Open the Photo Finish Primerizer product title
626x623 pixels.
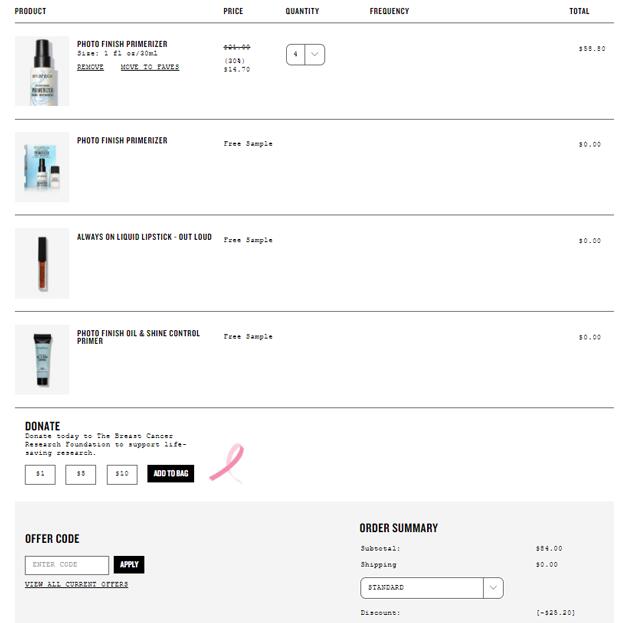click(x=122, y=44)
